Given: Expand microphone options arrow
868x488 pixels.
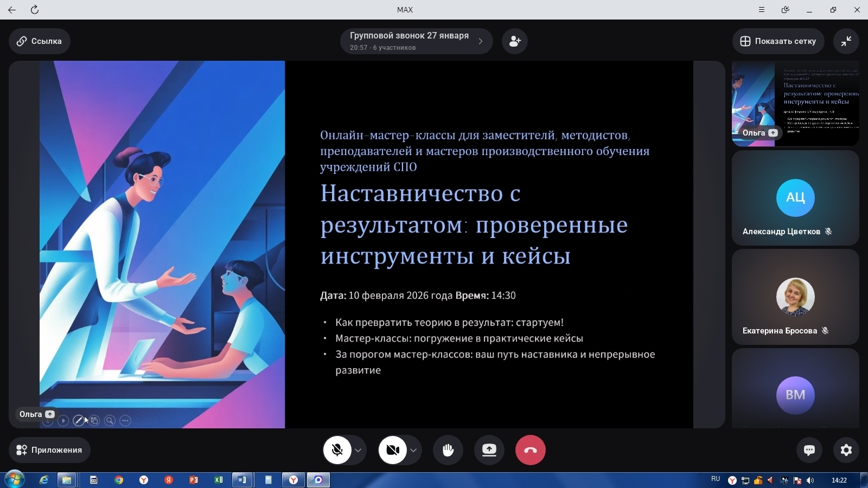Looking at the screenshot, I should 359,450.
